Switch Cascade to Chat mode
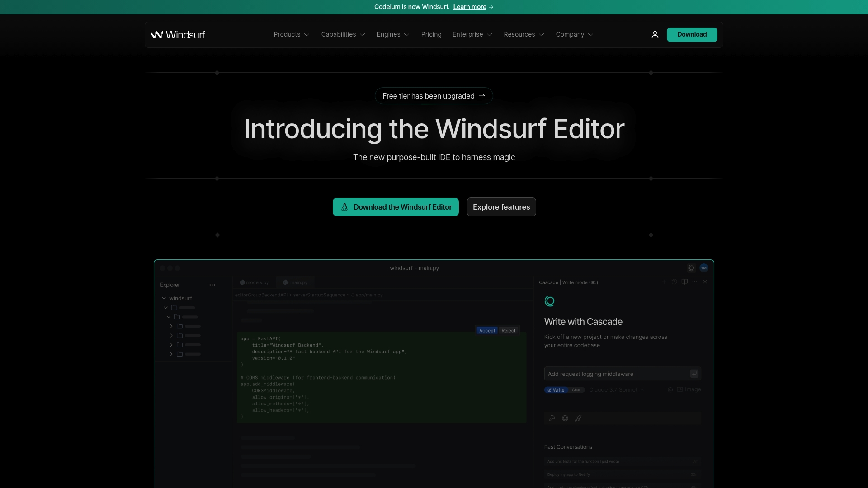This screenshot has height=488, width=868. (x=576, y=390)
